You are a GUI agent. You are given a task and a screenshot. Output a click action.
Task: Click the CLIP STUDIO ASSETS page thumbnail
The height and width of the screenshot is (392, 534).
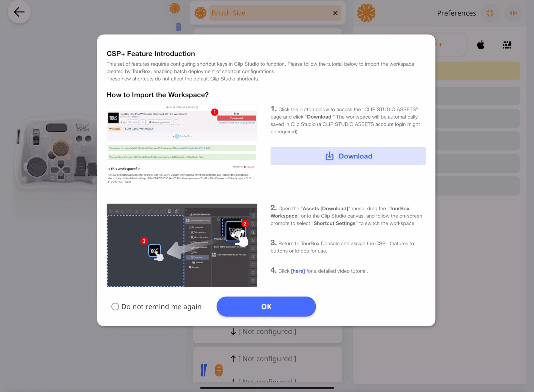182,146
